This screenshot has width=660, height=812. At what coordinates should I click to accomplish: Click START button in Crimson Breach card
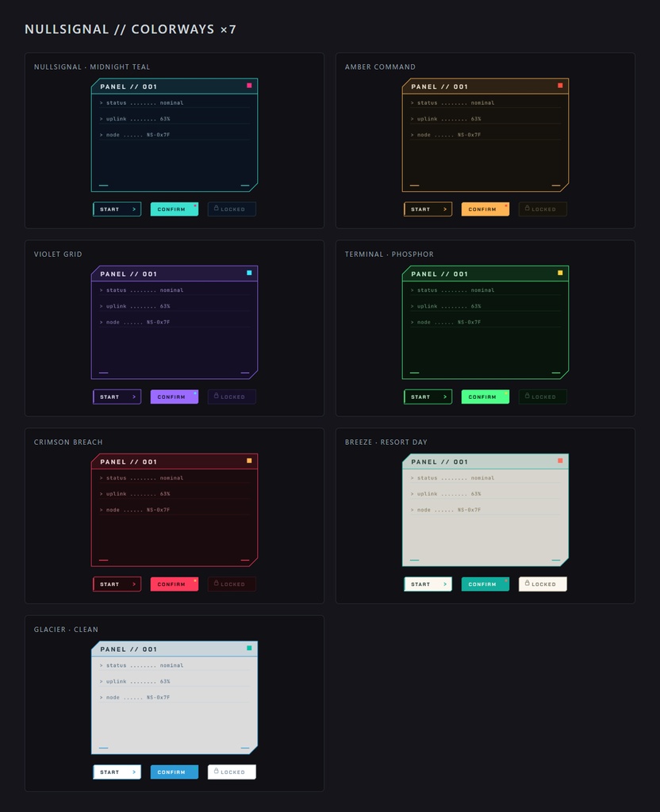pos(117,584)
